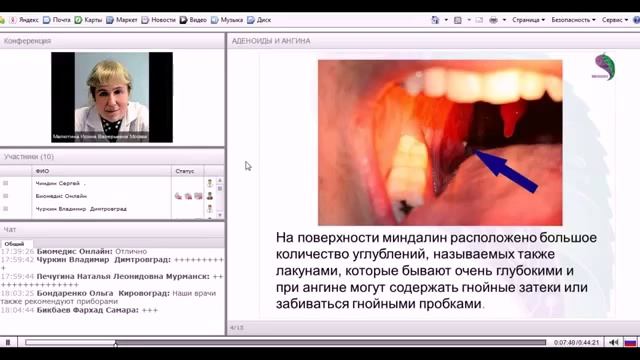Sort participants by Статус column

click(187, 171)
